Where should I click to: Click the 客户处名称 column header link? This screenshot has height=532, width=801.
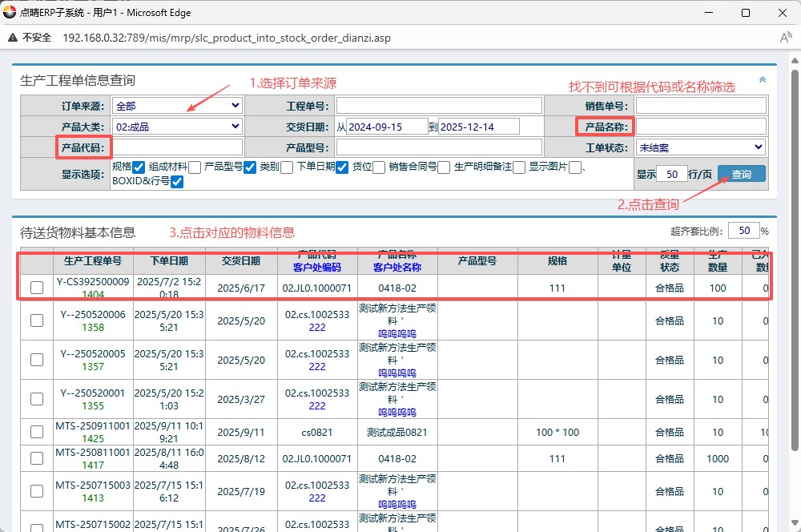(x=397, y=268)
